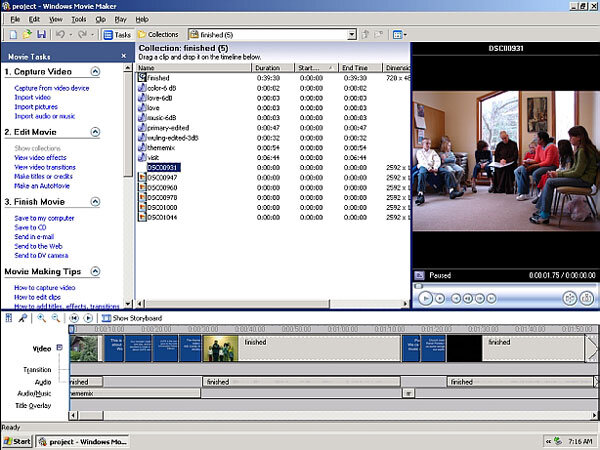Screen dimensions: 600x450
Task: Close the Movie Tasks pane
Action: pos(124,56)
